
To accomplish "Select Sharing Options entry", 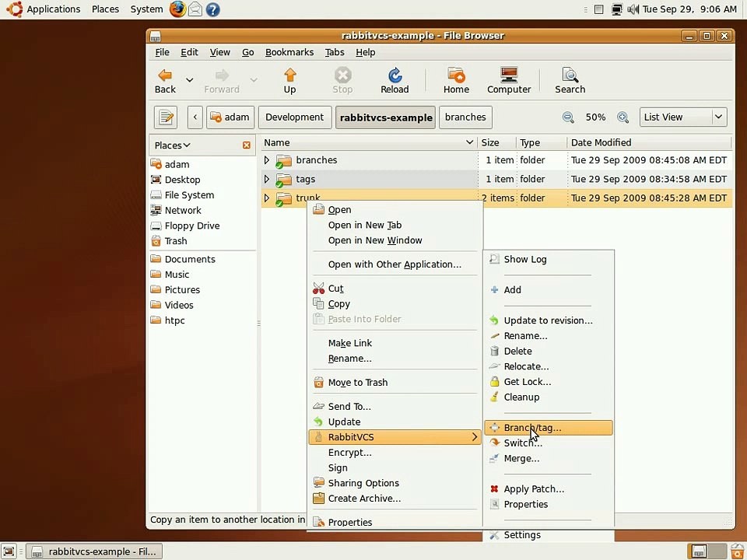I will click(395, 483).
